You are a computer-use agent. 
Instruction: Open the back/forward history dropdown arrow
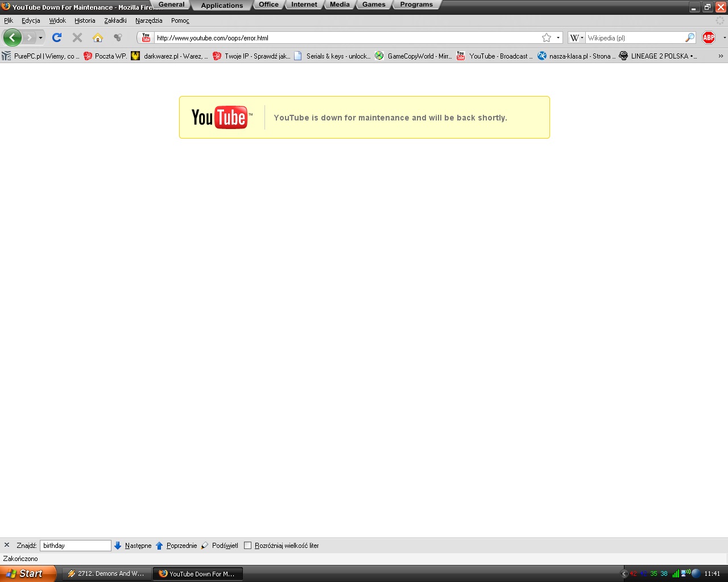point(40,38)
